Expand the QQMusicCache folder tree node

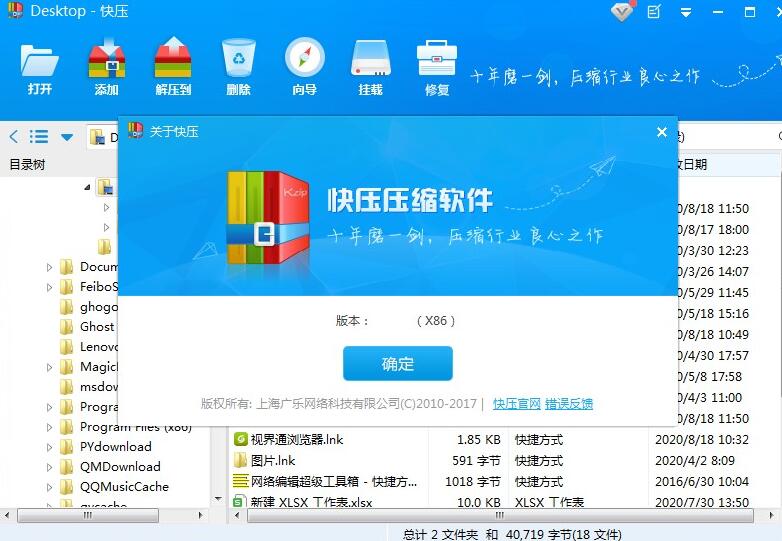point(49,487)
